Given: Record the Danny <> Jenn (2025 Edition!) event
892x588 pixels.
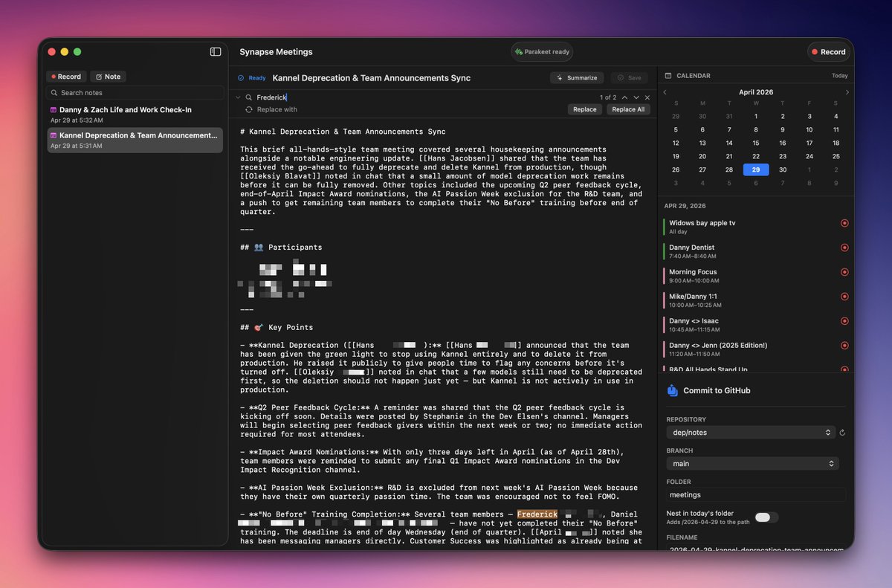Looking at the screenshot, I should [844, 346].
